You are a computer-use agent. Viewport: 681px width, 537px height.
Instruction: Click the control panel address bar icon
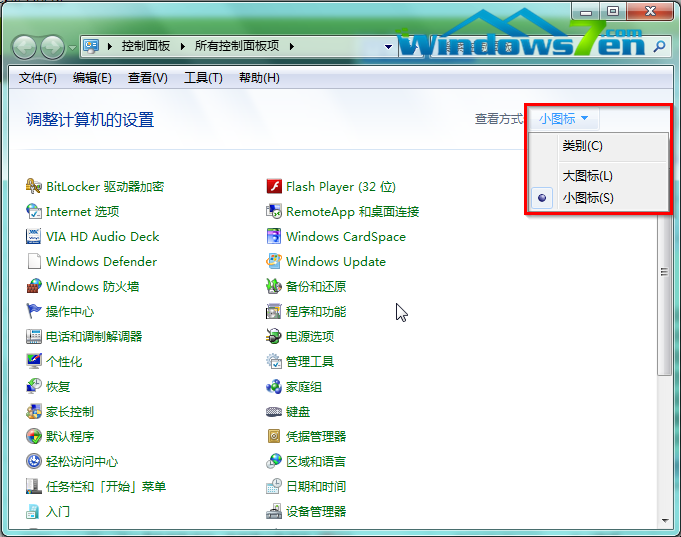[x=91, y=46]
